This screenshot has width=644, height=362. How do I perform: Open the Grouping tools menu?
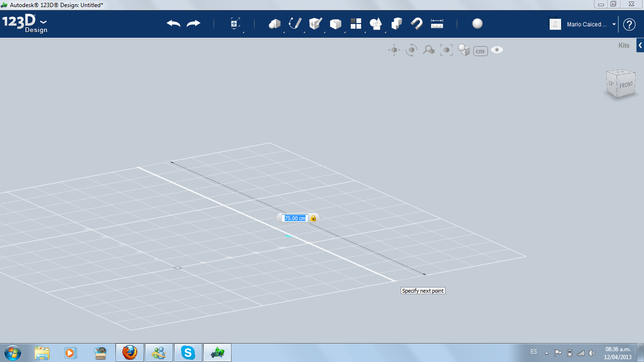tap(376, 24)
